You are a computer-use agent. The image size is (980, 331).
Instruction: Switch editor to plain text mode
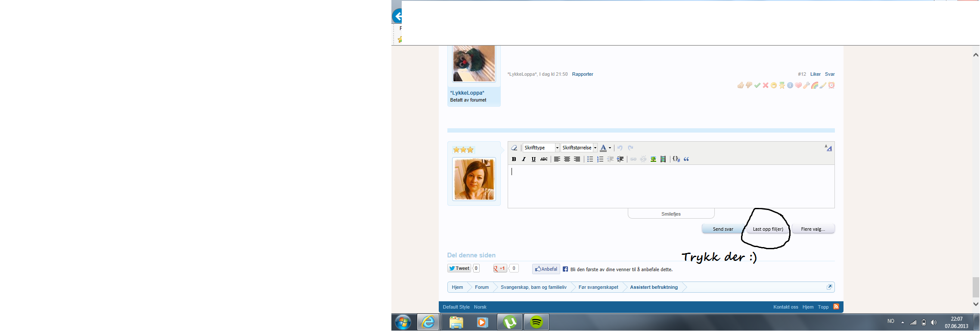(828, 148)
